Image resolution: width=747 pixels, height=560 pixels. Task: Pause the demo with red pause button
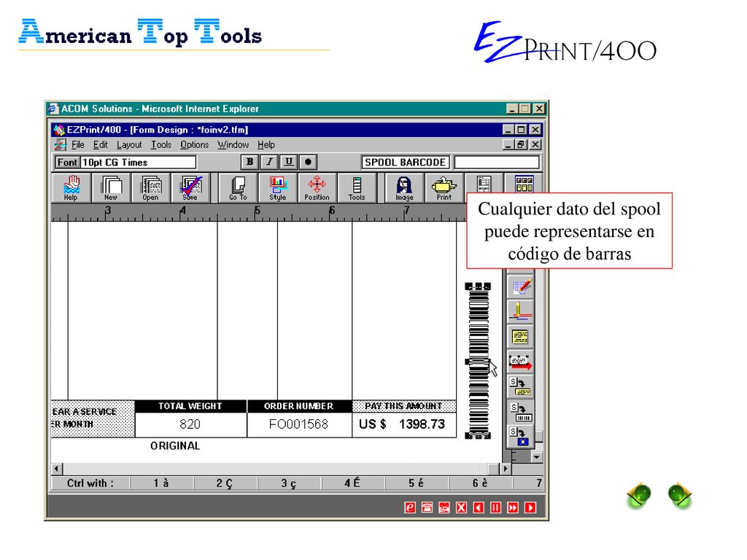click(495, 507)
